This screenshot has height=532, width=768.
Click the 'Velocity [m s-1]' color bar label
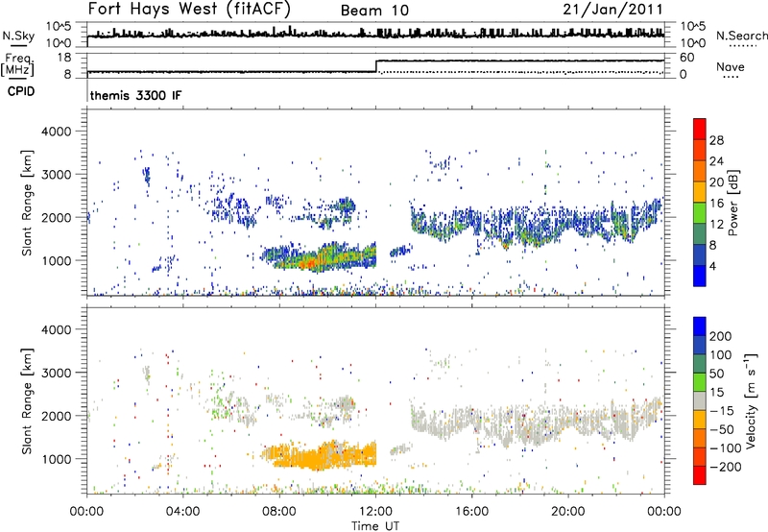click(751, 400)
